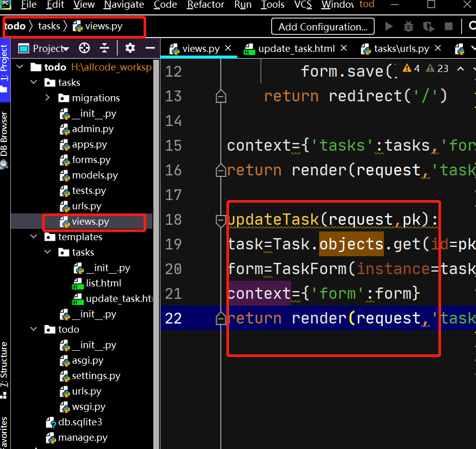Image resolution: width=476 pixels, height=449 pixels.
Task: Collapse the inner todo package folder
Action: (33, 329)
